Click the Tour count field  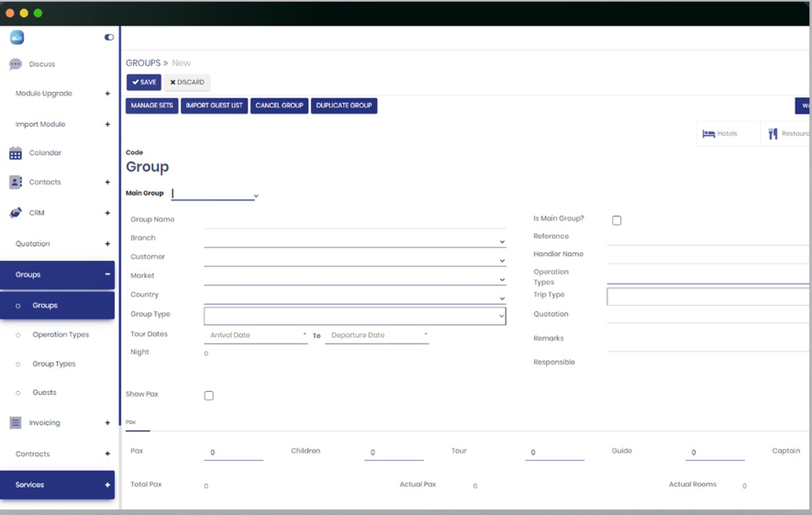pos(554,453)
